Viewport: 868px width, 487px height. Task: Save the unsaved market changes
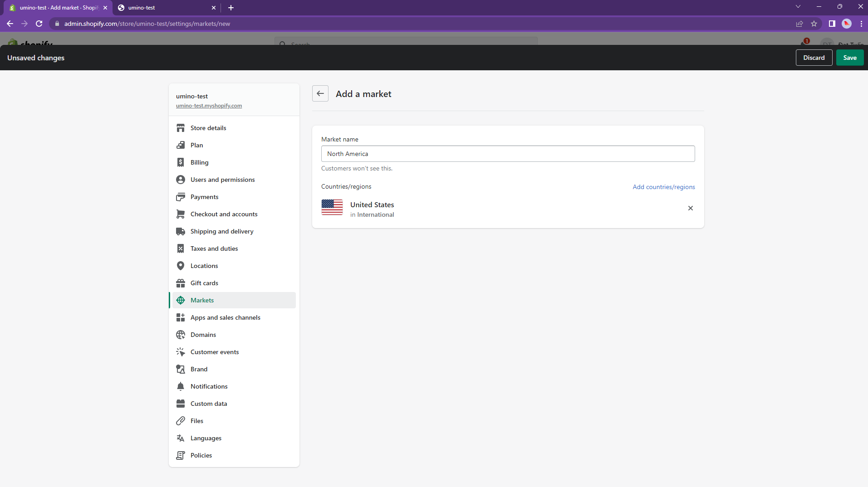pyautogui.click(x=850, y=58)
